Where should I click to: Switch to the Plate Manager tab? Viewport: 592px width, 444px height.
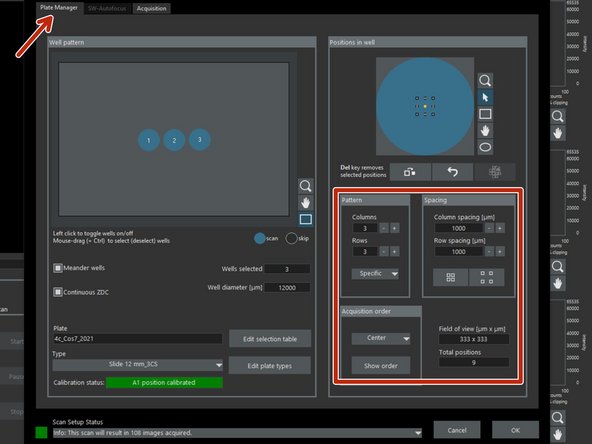59,8
